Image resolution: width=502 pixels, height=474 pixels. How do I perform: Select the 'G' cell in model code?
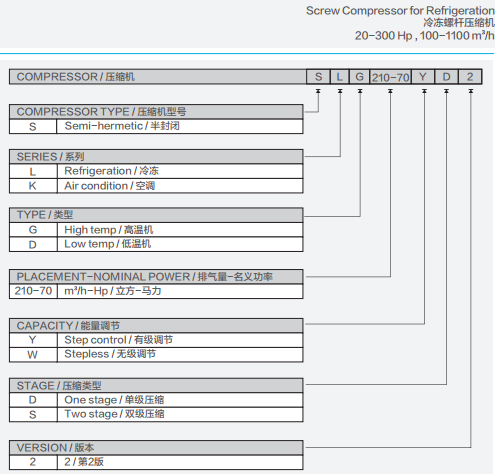click(359, 77)
